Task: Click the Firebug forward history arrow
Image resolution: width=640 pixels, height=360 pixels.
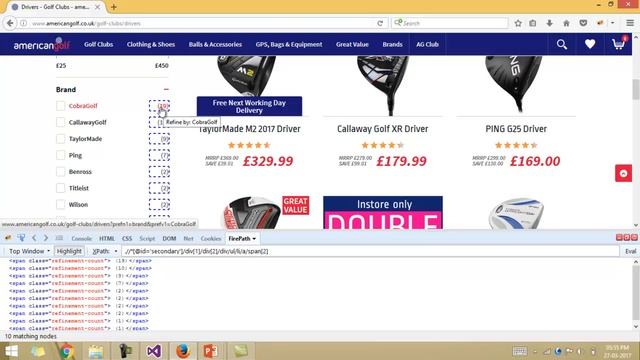Action: 46,238
